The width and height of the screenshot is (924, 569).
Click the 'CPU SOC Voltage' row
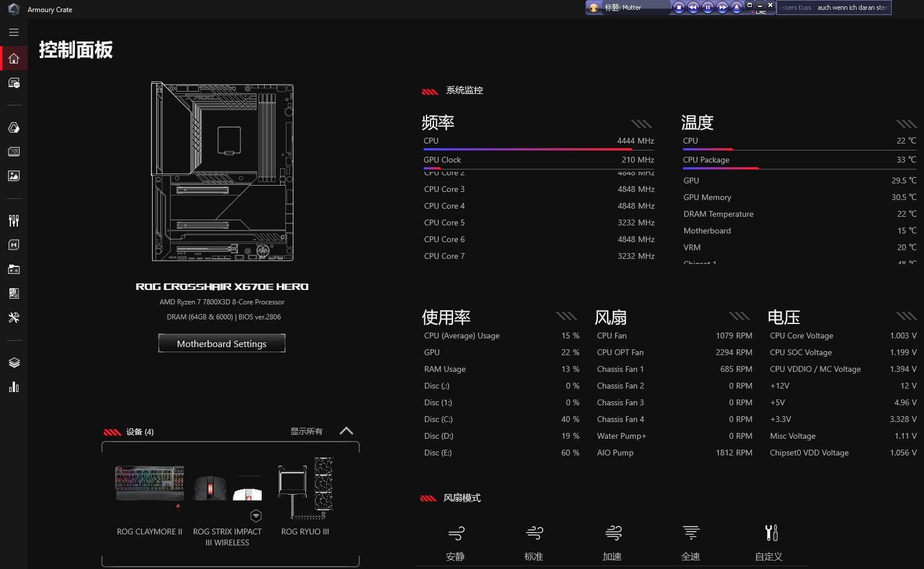coord(843,352)
